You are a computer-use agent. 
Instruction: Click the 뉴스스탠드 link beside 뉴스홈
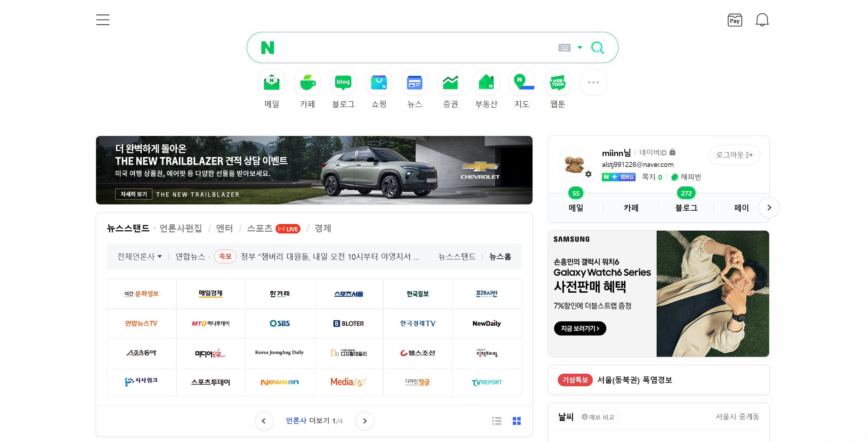tap(457, 257)
